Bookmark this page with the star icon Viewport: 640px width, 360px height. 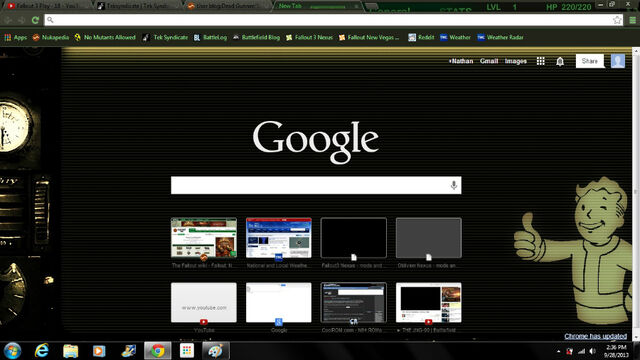tap(617, 20)
